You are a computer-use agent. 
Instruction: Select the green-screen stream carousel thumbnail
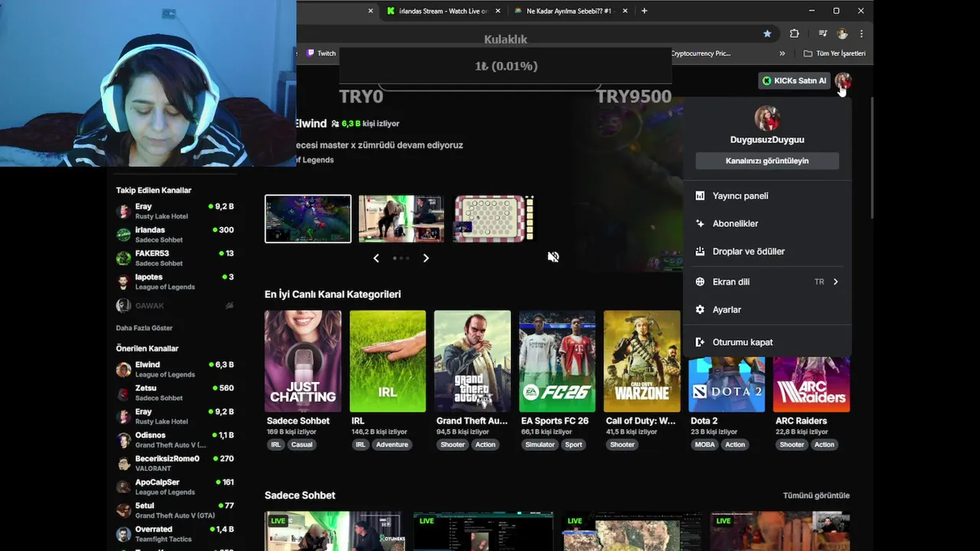point(401,219)
